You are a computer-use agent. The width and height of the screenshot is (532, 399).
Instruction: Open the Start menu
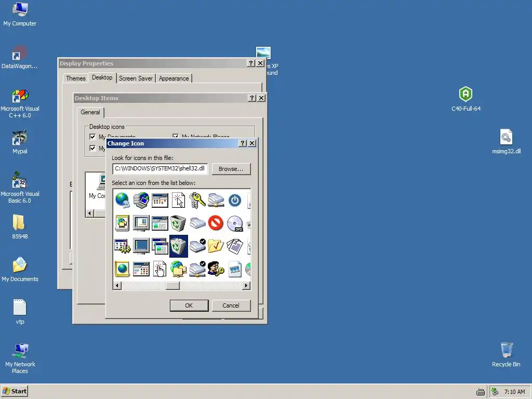tap(14, 391)
